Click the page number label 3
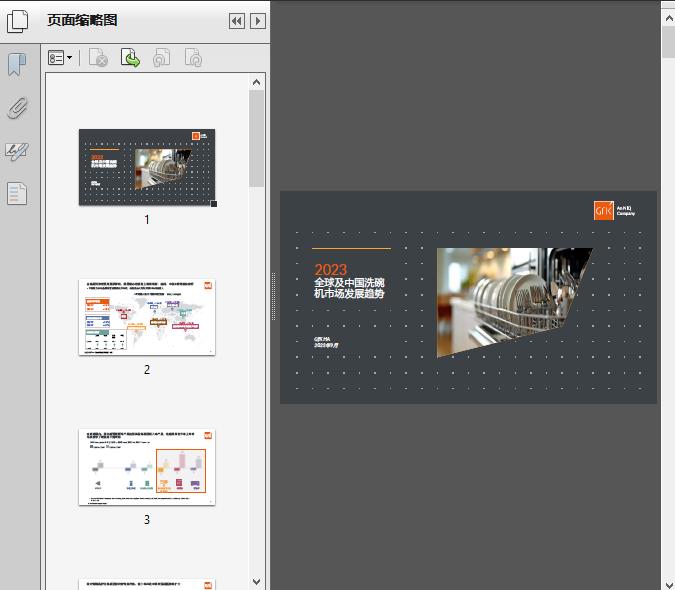 [147, 520]
